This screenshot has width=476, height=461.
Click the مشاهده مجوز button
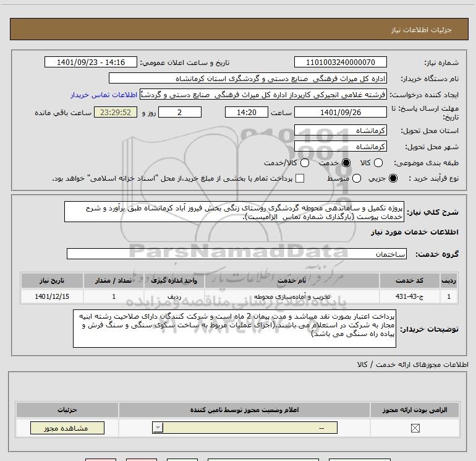point(67,428)
